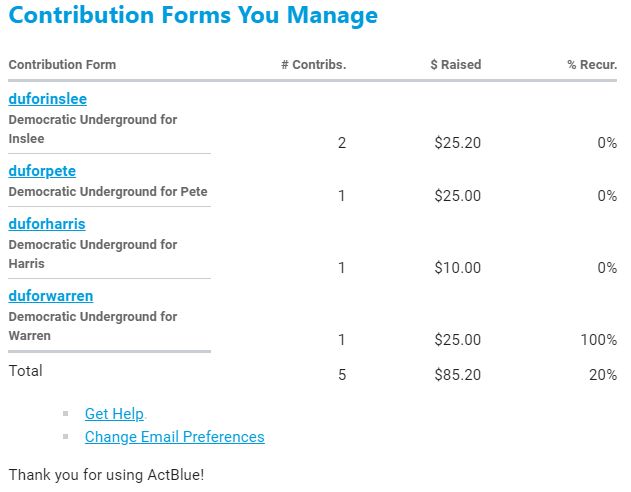Viewport: 631px width, 492px height.
Task: Open the duforinslee contribution form link
Action: point(47,99)
